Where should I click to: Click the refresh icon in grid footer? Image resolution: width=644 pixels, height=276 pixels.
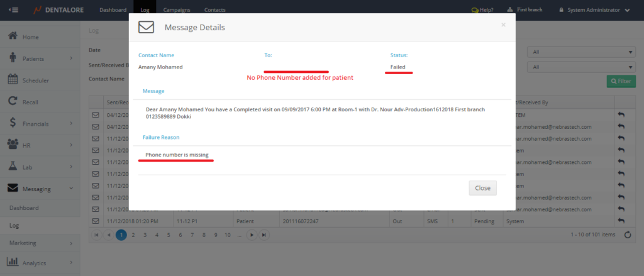[627, 235]
